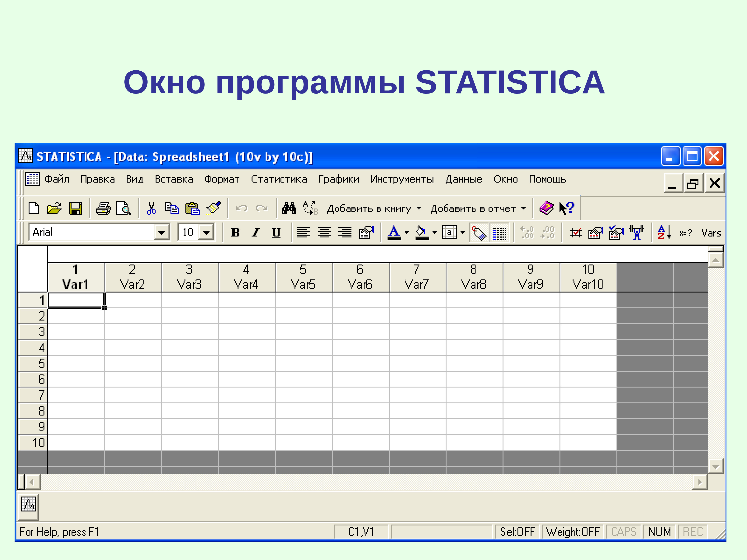This screenshot has height=560, width=747.
Task: Open the Графики menu
Action: (339, 179)
